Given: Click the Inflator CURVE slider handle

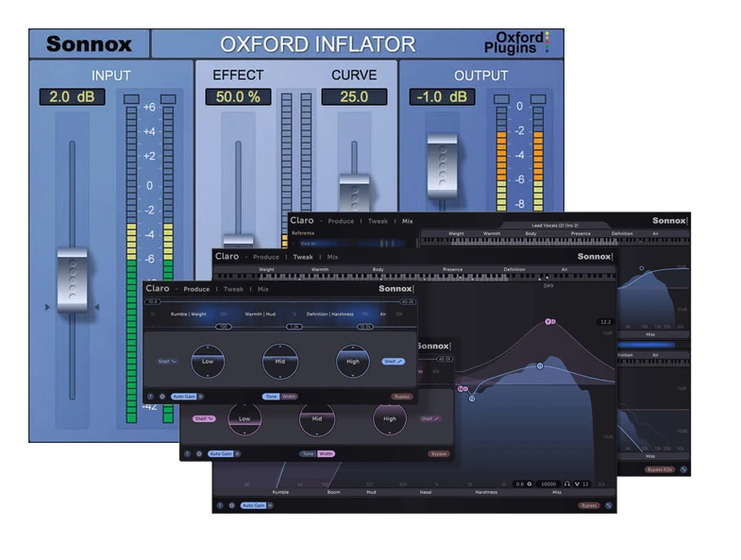Looking at the screenshot, I should 354,193.
